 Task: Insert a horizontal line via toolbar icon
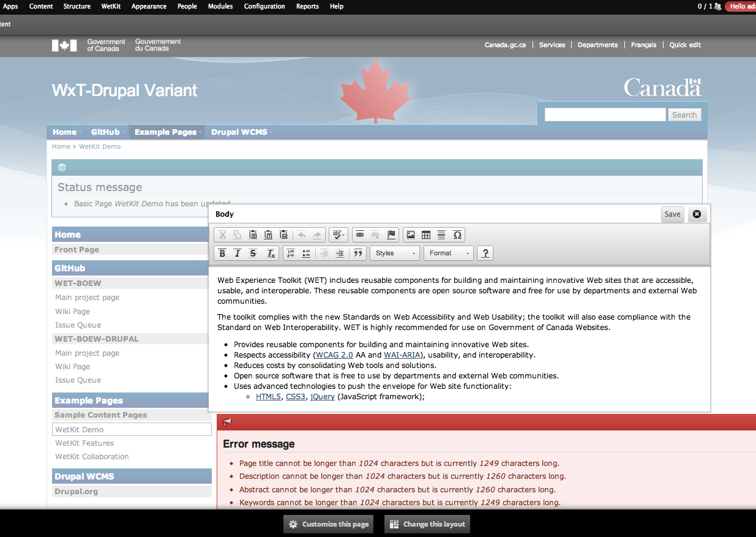click(441, 235)
